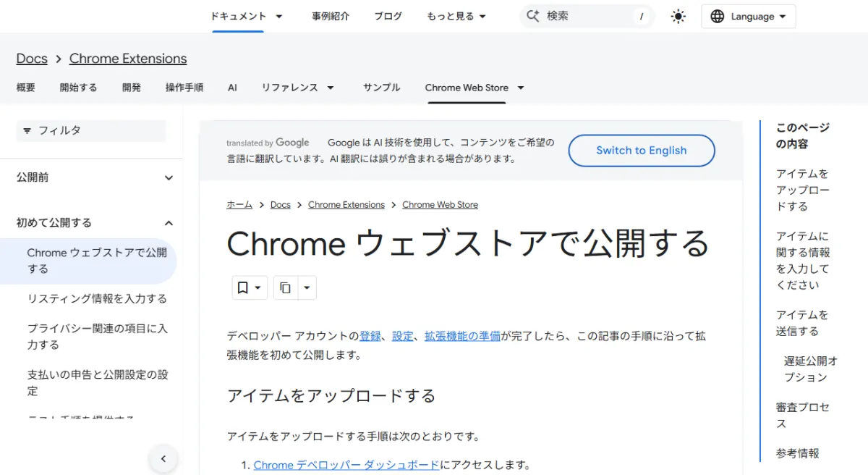Screen dimensions: 868x475
Task: Click the Chrome Web Store breadcrumb link
Action: click(x=440, y=205)
